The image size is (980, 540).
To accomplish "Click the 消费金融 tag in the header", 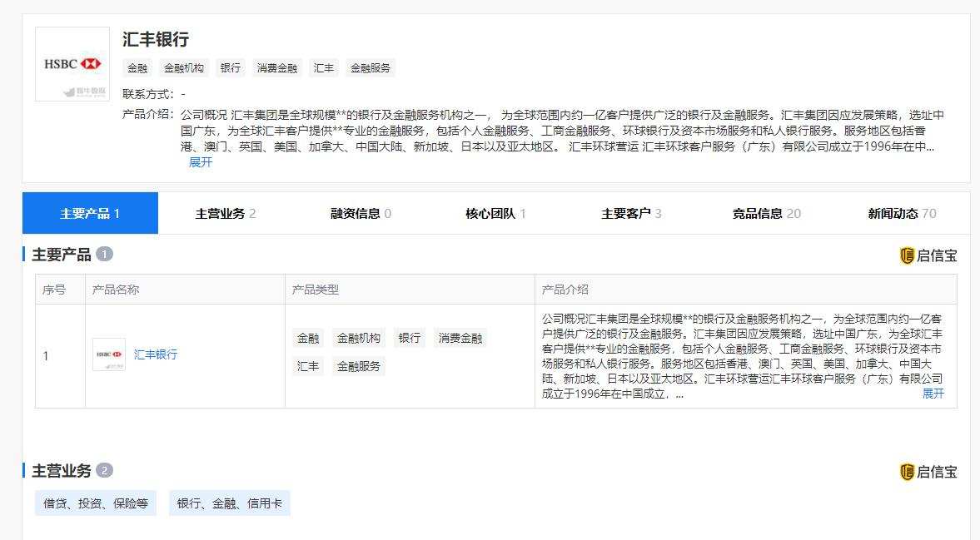I will click(x=277, y=68).
